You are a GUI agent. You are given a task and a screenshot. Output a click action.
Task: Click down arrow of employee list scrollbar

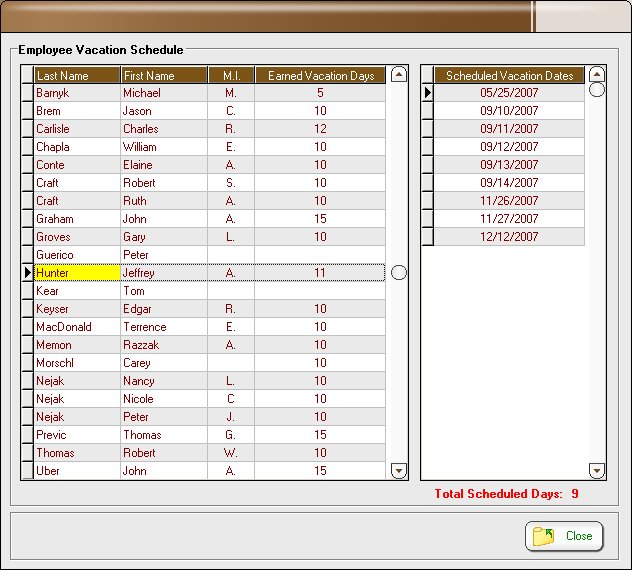[399, 470]
